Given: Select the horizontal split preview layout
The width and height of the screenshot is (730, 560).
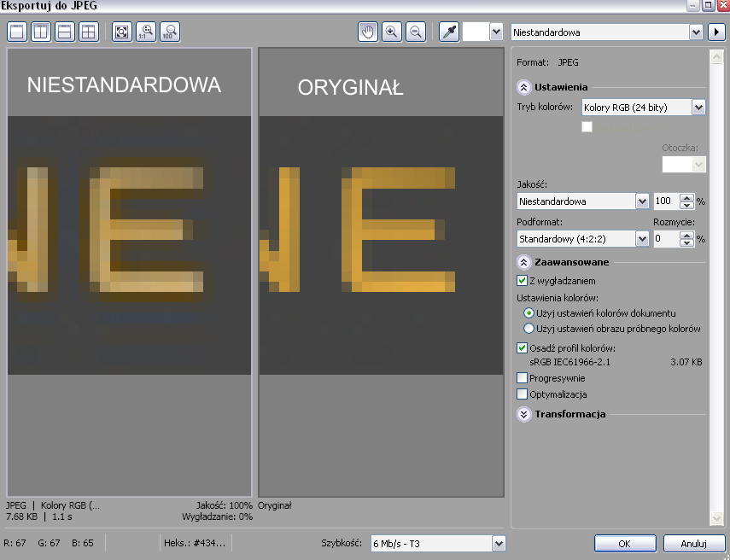Looking at the screenshot, I should [64, 32].
